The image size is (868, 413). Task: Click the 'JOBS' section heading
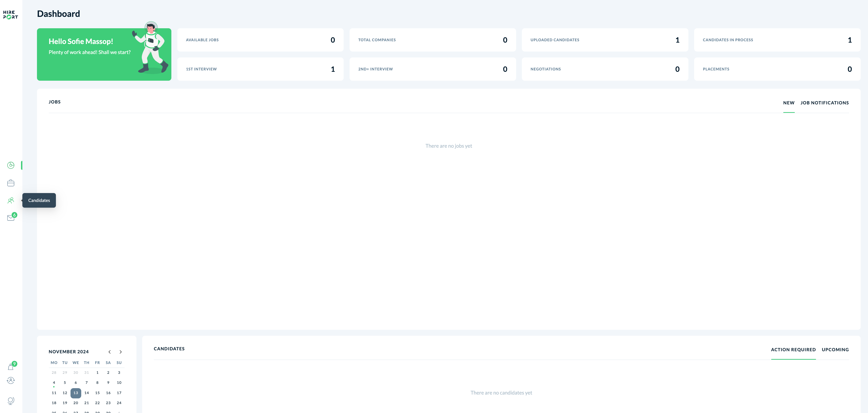pos(55,102)
